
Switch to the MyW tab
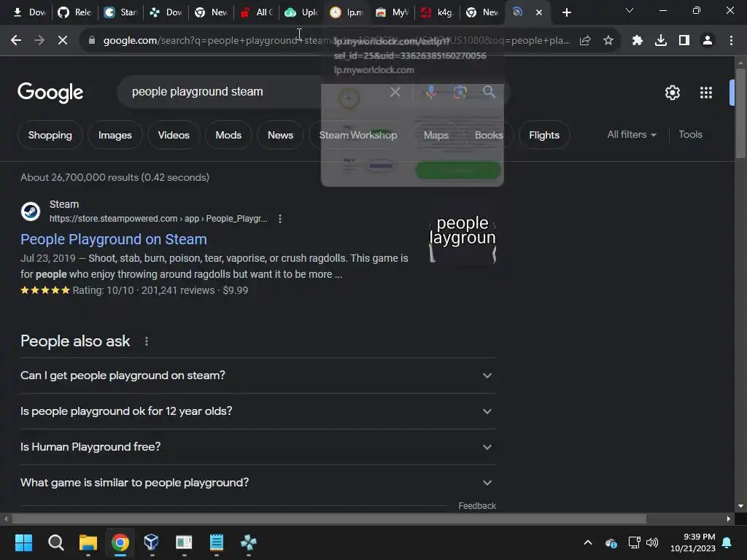(392, 12)
